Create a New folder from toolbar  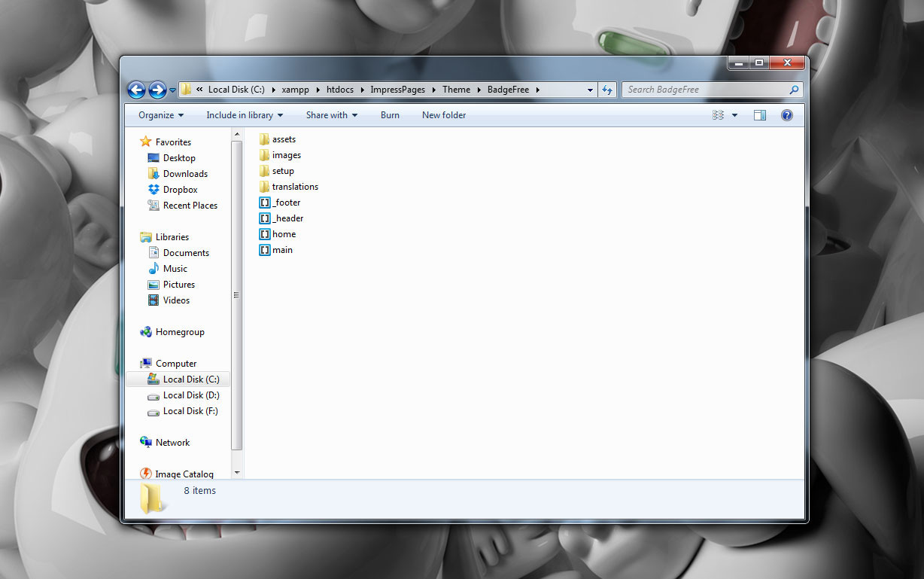click(444, 115)
